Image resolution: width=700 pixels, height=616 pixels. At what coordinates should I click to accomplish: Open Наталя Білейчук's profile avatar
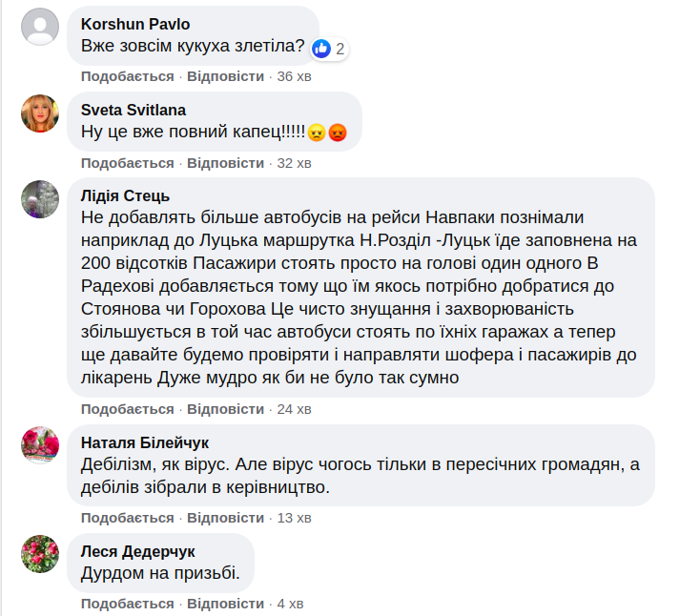(40, 445)
